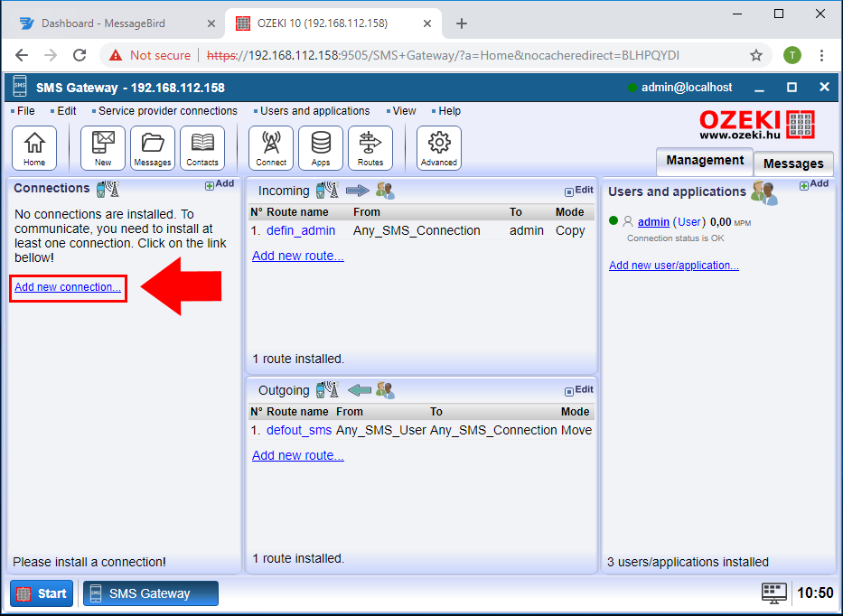Image resolution: width=843 pixels, height=616 pixels.
Task: Click Any_SMS_User in Outgoing row
Action: 381,431
